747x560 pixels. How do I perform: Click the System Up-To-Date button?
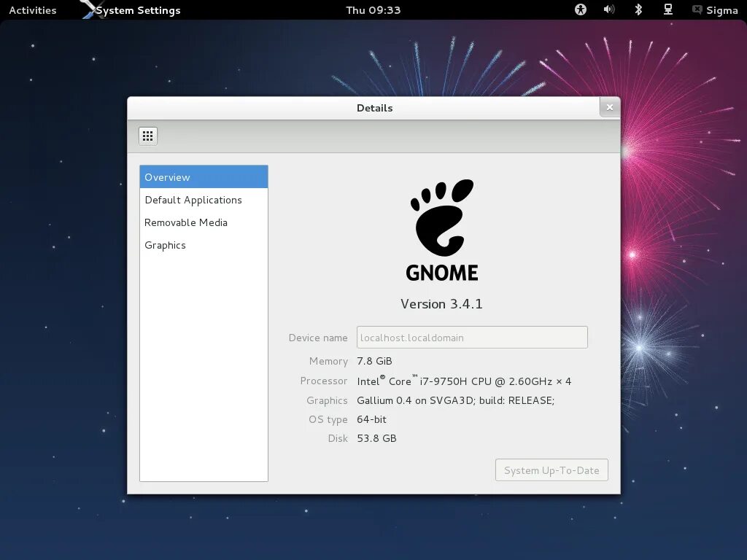point(551,470)
